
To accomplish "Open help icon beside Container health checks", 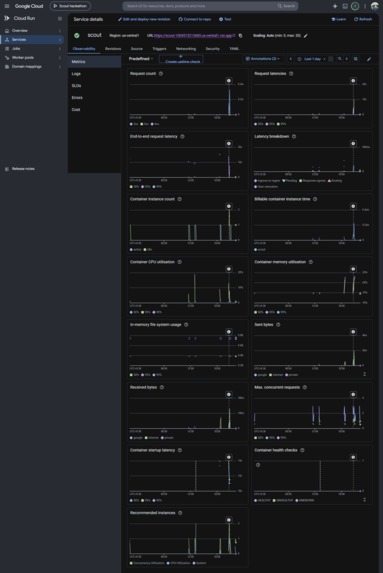I will [302, 450].
